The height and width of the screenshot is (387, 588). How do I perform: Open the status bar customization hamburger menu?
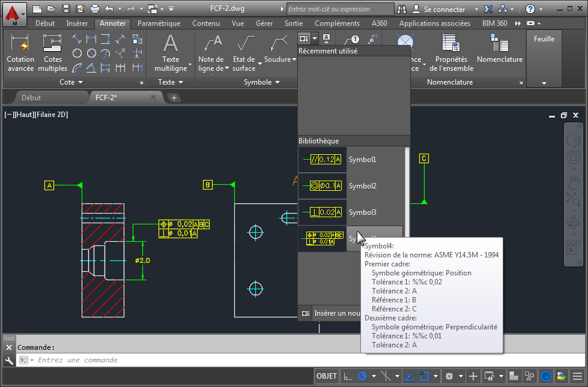coord(578,376)
